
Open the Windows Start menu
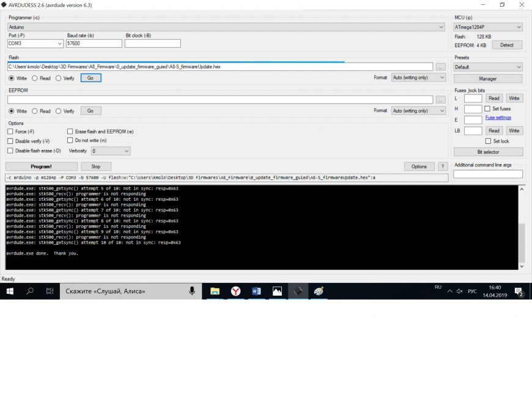click(x=10, y=291)
